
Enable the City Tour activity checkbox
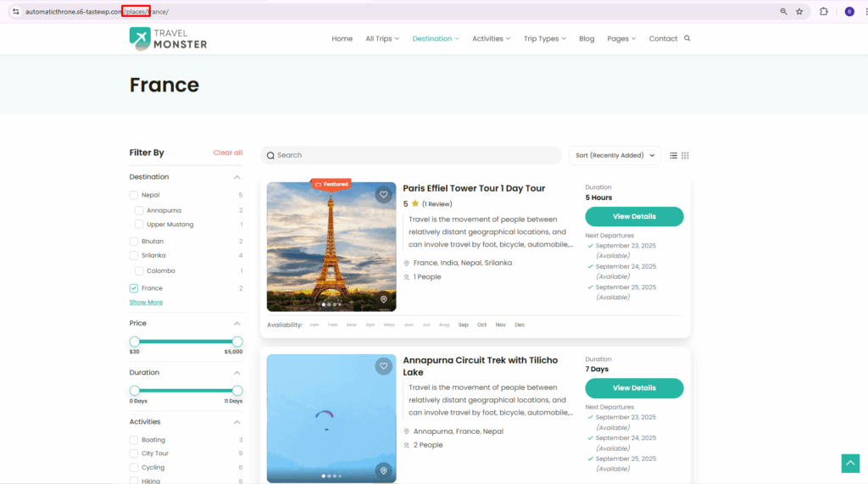[134, 453]
